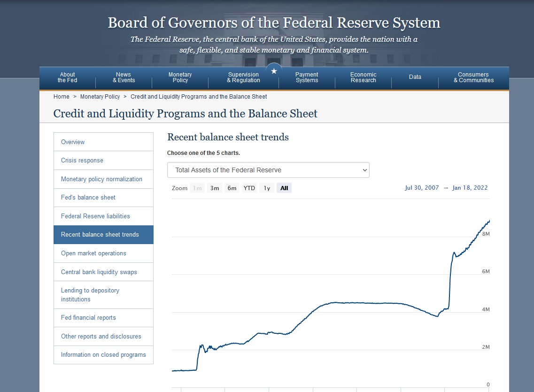Open the Open market operations page
The image size is (534, 392).
click(x=103, y=253)
